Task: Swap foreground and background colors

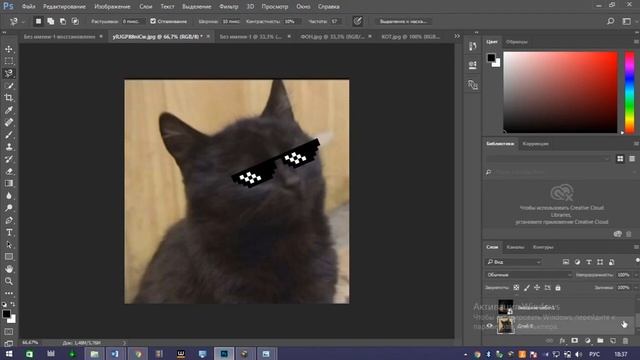Action: [x=13, y=304]
